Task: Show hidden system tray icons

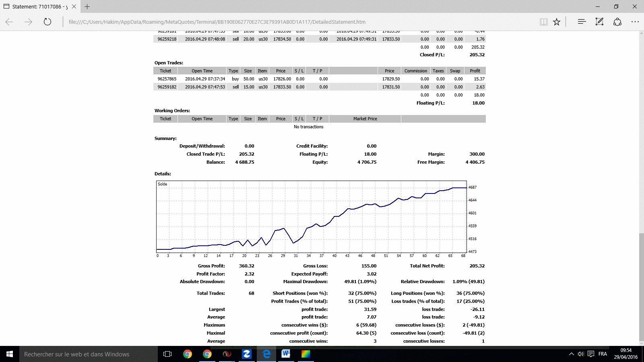Action: click(x=571, y=354)
